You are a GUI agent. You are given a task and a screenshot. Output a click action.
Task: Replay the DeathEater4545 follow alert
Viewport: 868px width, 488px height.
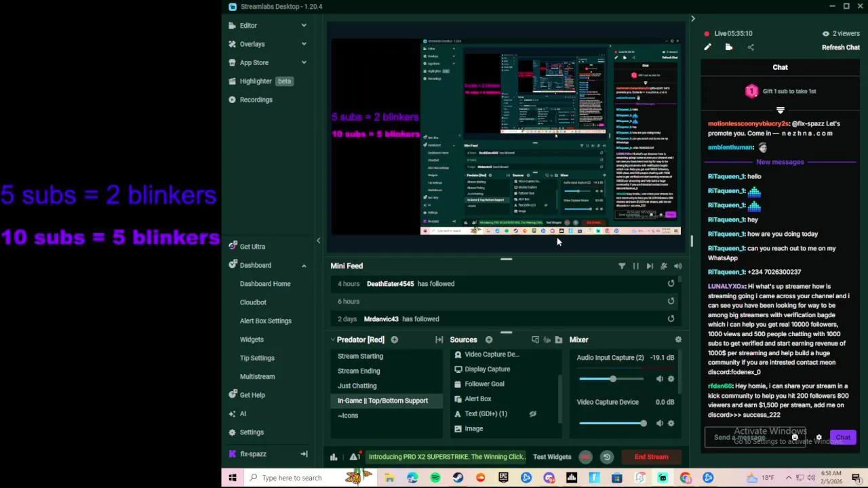coord(671,284)
